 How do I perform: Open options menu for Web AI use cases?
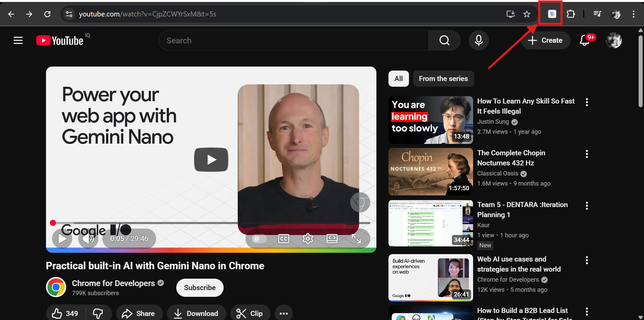click(x=587, y=260)
